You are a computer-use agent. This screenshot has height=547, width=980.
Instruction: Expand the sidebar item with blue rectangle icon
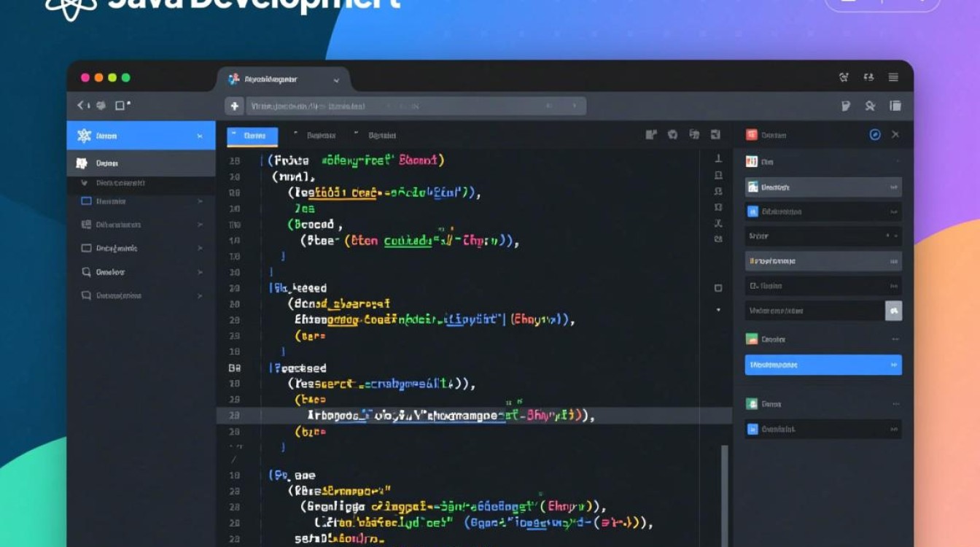199,201
